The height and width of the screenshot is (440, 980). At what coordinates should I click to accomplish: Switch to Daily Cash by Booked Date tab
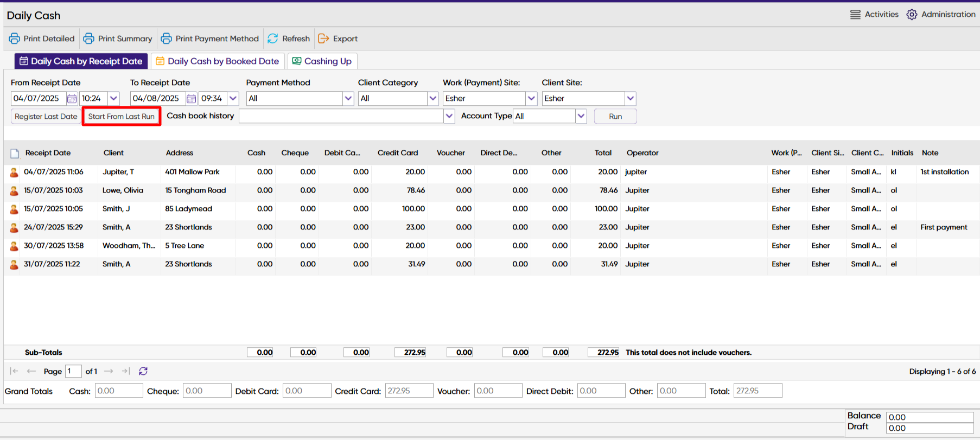217,61
